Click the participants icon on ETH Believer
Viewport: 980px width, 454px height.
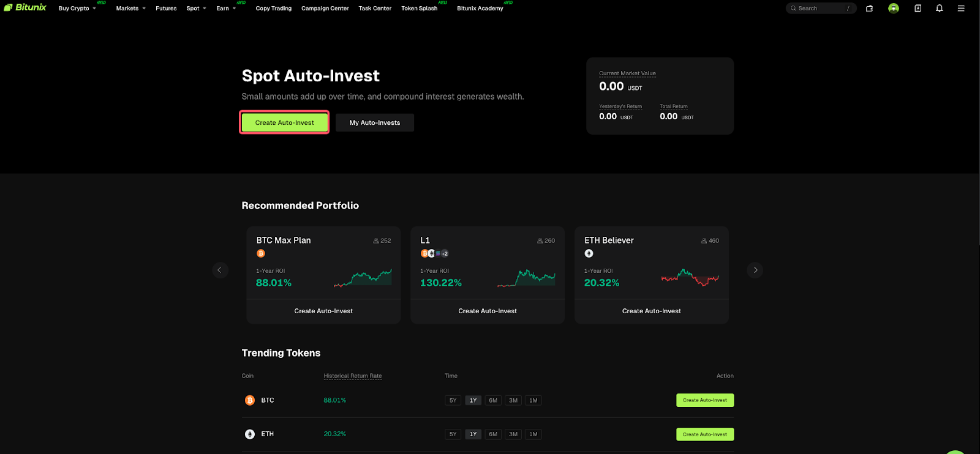704,241
